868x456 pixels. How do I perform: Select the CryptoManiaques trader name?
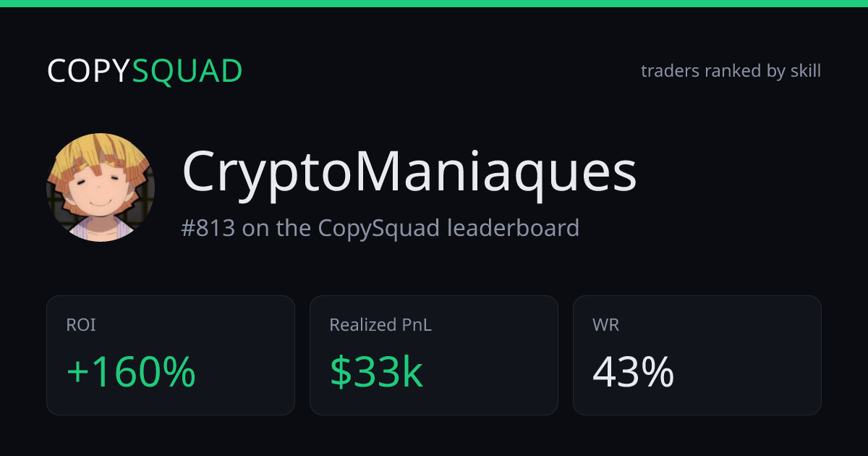tap(409, 174)
